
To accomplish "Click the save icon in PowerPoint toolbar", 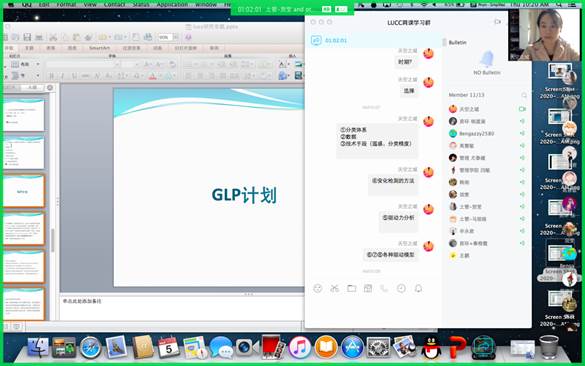I will tap(27, 37).
